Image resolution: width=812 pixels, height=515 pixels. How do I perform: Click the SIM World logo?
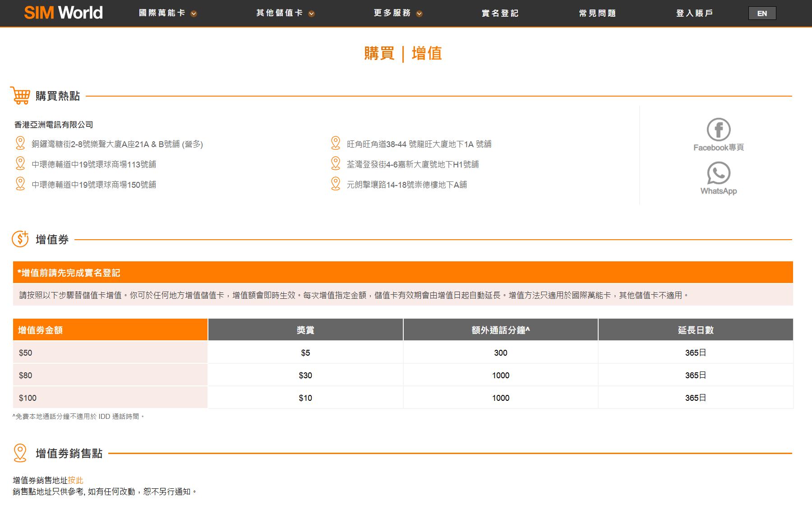63,13
